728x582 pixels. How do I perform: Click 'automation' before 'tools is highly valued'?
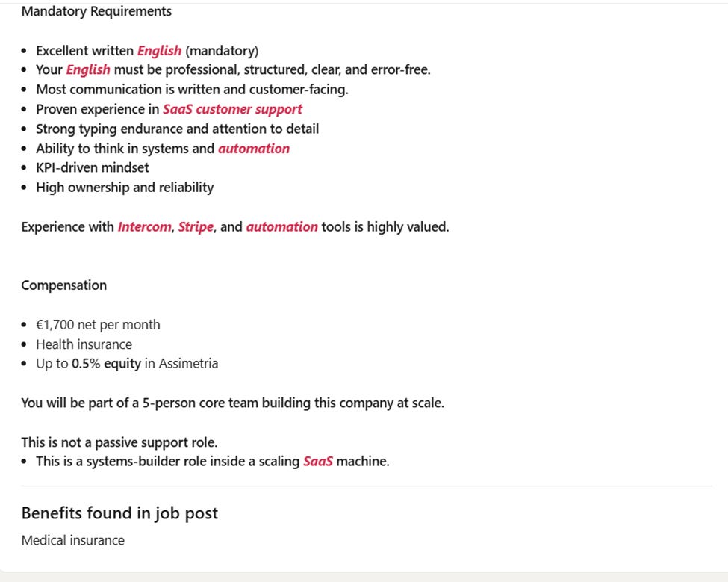[x=281, y=226]
